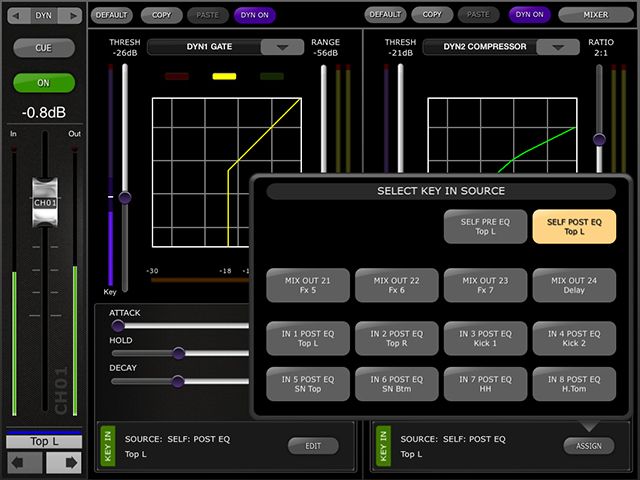The image size is (640, 480).
Task: Click the DYN2 green KEY IN indicator
Action: 382,445
